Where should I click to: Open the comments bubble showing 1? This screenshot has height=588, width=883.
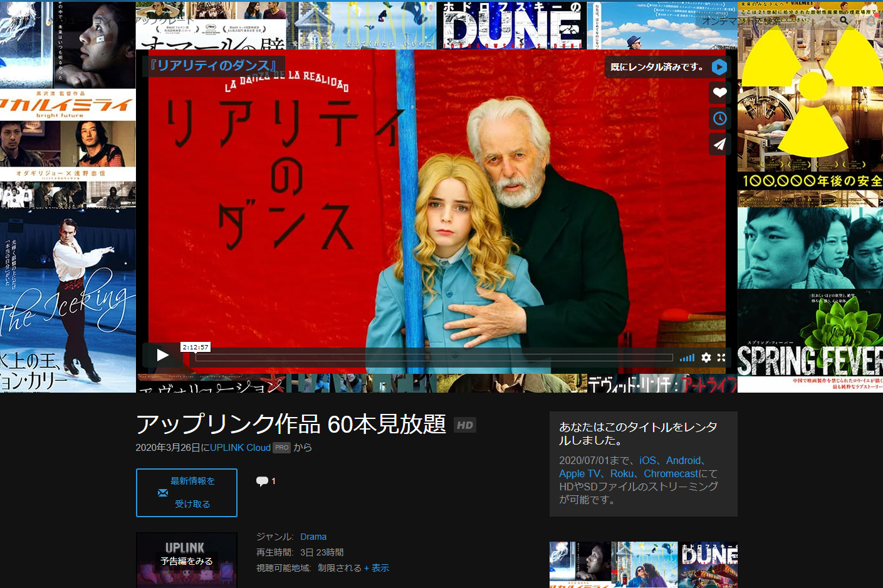tap(266, 481)
